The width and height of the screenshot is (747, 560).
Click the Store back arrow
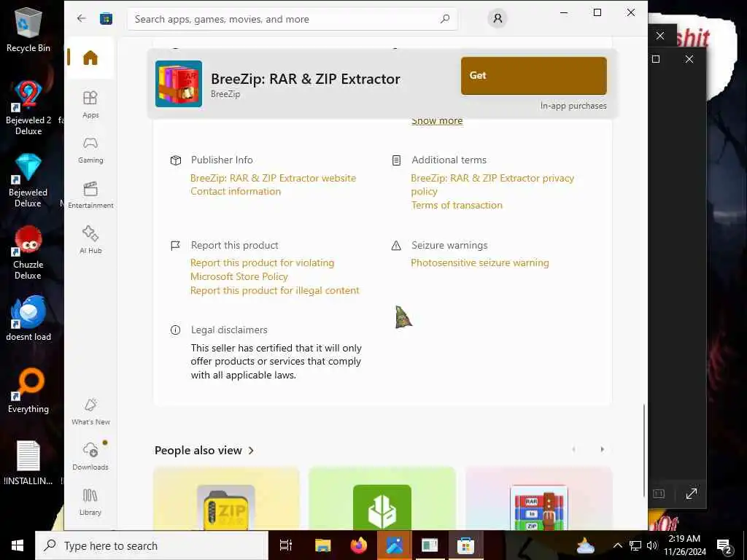coord(82,18)
